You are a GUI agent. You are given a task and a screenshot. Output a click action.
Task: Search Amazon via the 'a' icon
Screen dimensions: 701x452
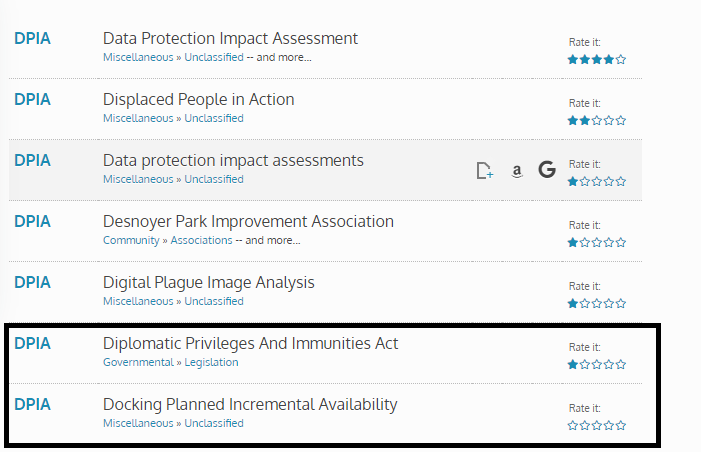point(517,171)
